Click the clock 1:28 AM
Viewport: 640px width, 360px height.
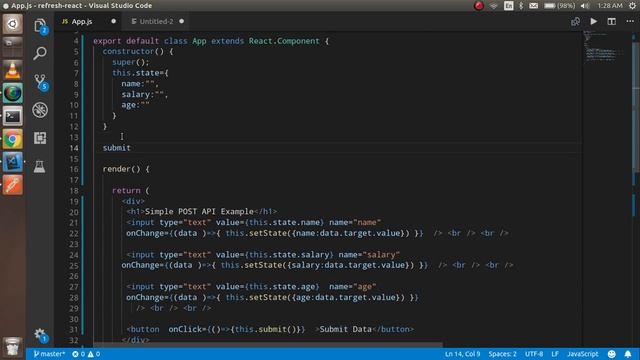pos(610,6)
